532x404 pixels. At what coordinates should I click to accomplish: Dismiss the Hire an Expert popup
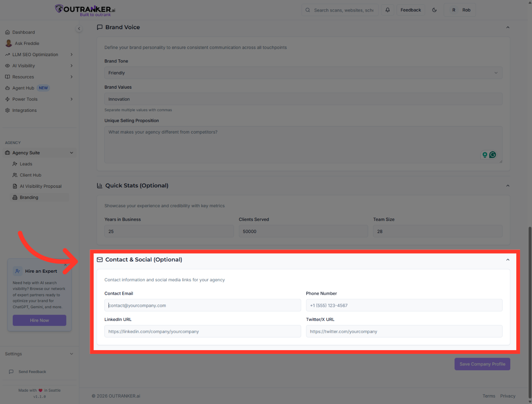pyautogui.click(x=65, y=264)
